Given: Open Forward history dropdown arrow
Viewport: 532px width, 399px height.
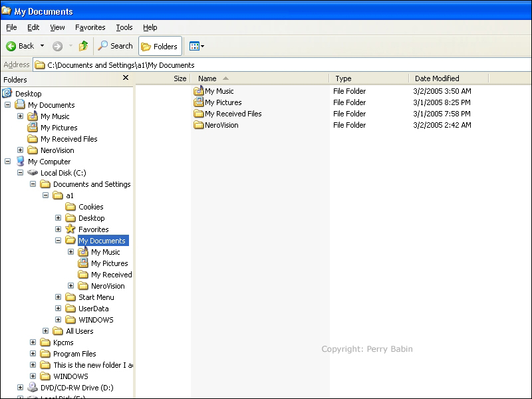Looking at the screenshot, I should 70,46.
